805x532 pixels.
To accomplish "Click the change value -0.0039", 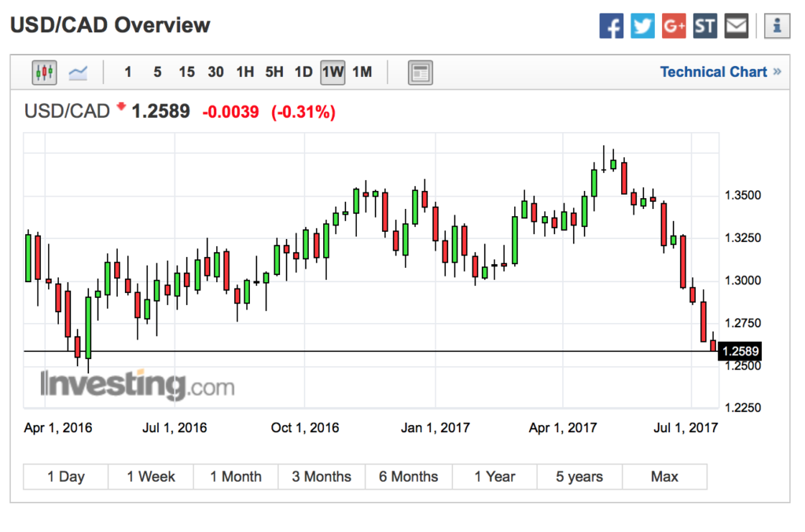I will tap(230, 112).
